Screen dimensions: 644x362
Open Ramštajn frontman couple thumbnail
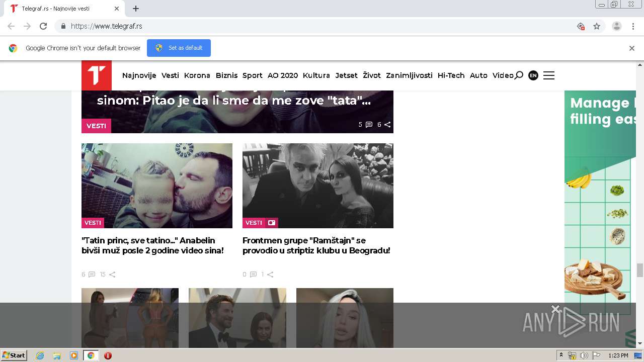[318, 186]
